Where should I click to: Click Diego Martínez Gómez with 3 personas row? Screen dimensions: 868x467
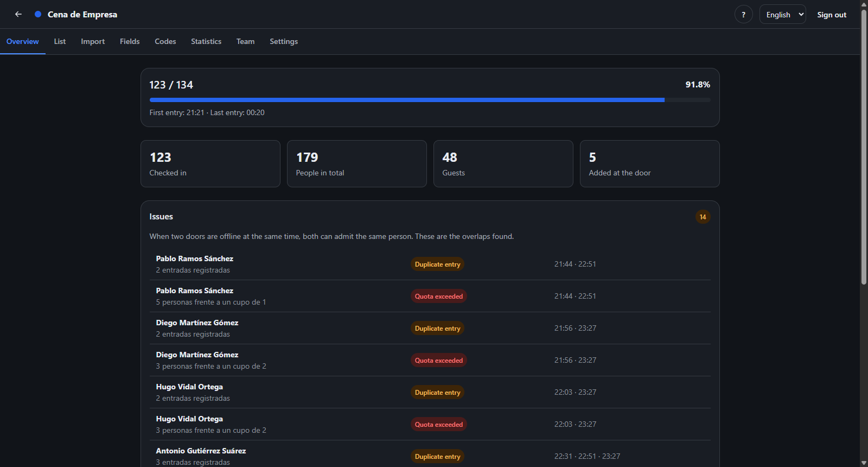[x=430, y=360]
